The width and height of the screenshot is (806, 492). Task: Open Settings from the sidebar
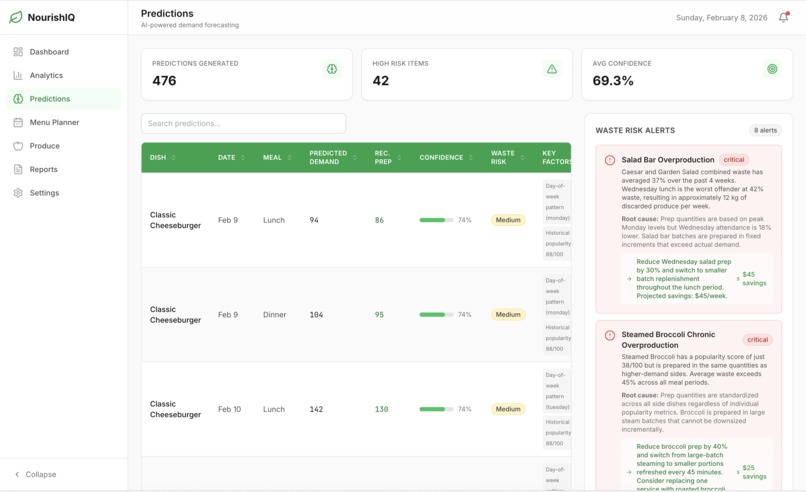tap(64, 193)
